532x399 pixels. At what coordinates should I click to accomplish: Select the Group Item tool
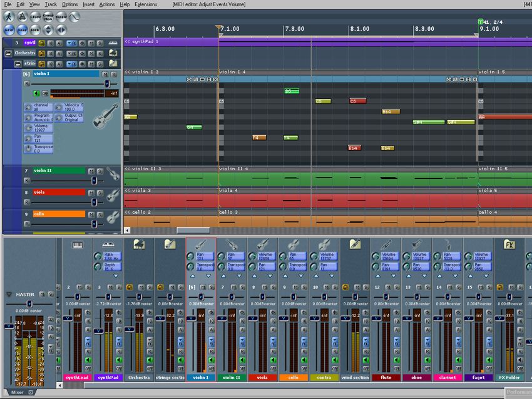pyautogui.click(x=48, y=16)
